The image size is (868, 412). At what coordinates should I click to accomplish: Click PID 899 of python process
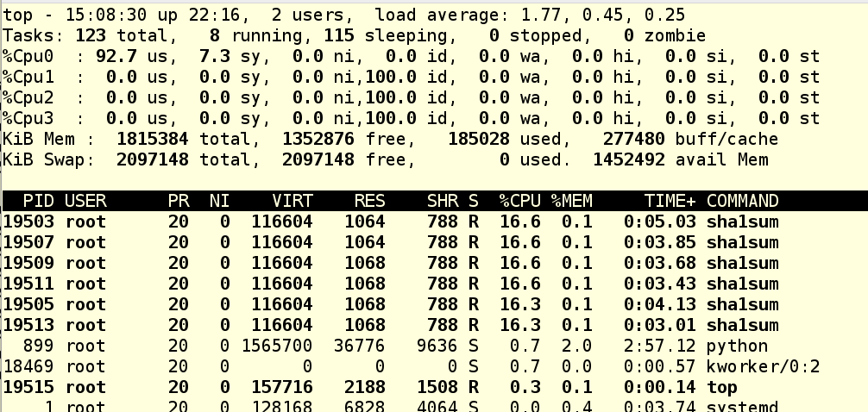click(x=39, y=346)
